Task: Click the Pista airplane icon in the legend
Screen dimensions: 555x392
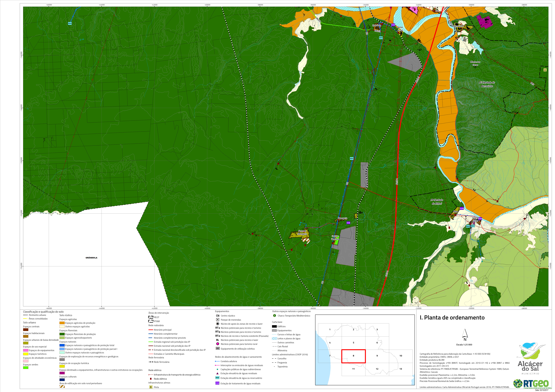Action: pos(151,387)
